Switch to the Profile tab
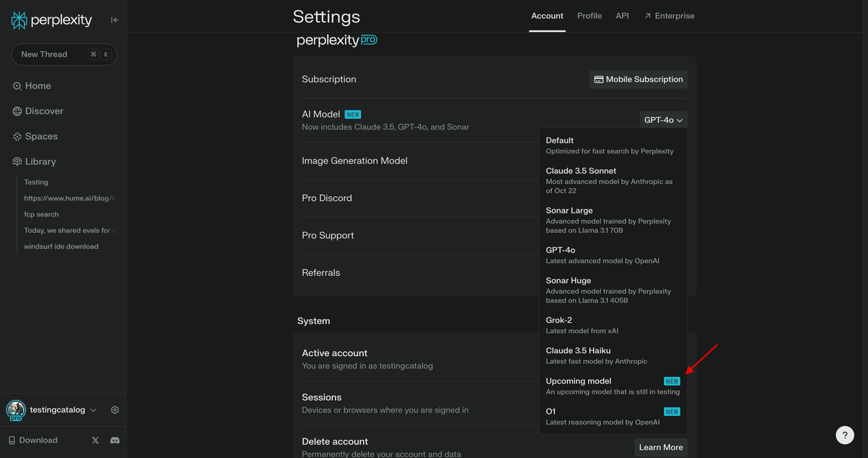Viewport: 868px width, 458px height. coord(589,15)
